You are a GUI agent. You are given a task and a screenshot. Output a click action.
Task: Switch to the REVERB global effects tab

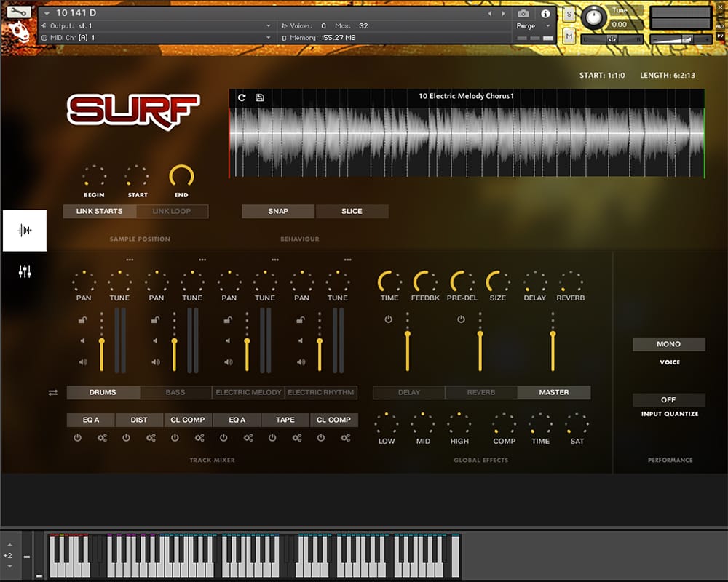(481, 393)
